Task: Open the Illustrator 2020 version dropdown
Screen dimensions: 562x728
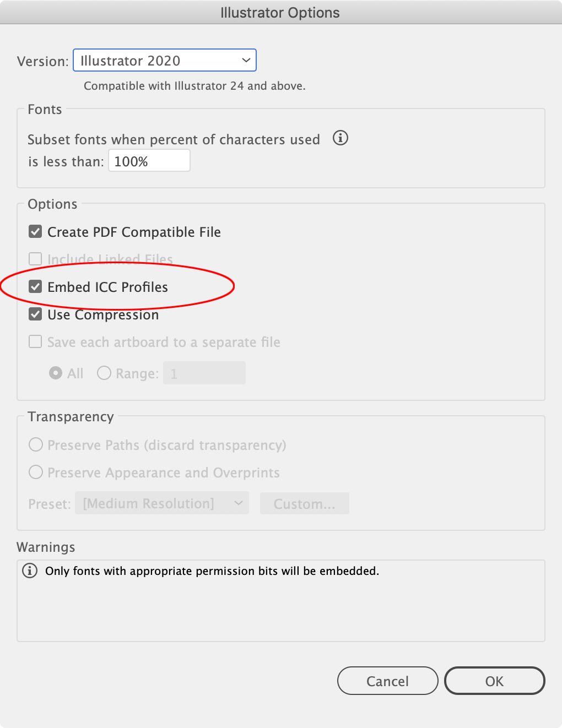Action: (x=164, y=60)
